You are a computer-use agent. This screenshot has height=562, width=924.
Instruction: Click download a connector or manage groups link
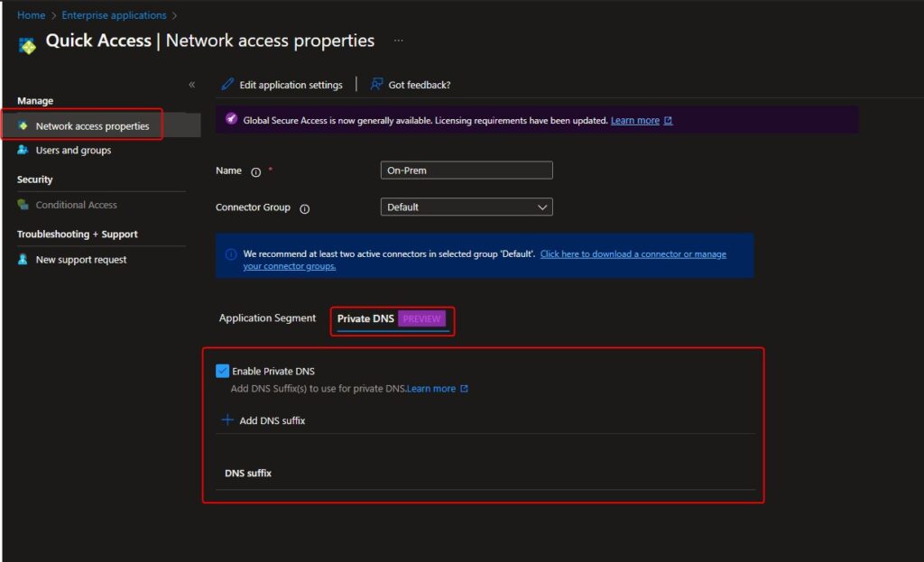click(485, 260)
